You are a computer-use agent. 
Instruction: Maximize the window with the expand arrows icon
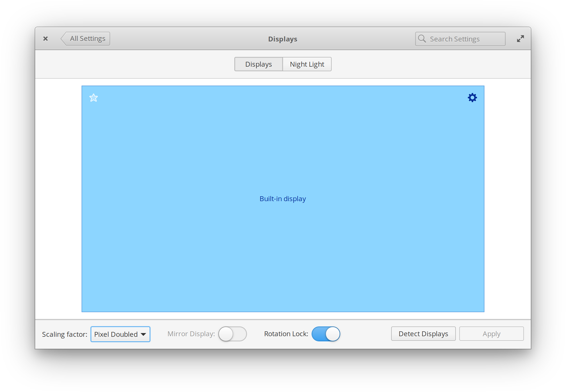tap(520, 39)
